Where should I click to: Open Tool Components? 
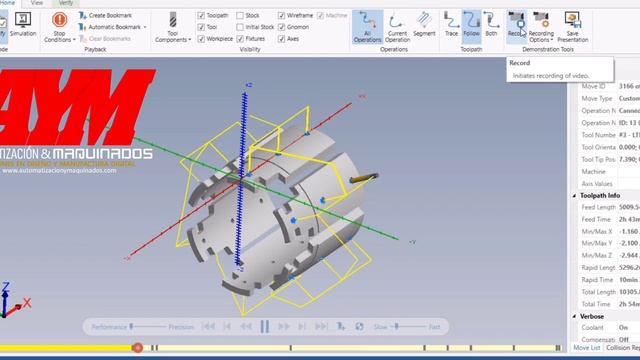point(173,27)
